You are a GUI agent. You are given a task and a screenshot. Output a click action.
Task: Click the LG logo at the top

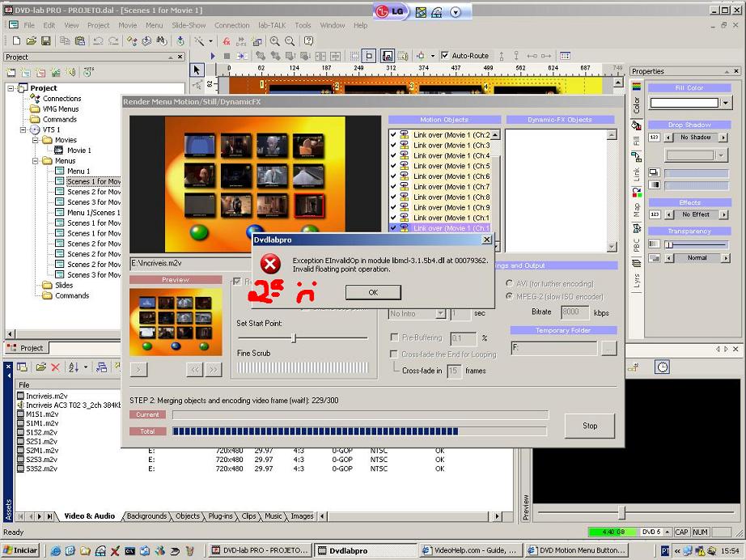390,11
